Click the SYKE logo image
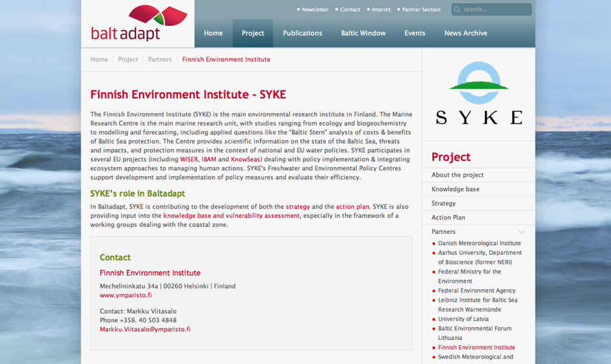This screenshot has height=364, width=611. coord(478,94)
